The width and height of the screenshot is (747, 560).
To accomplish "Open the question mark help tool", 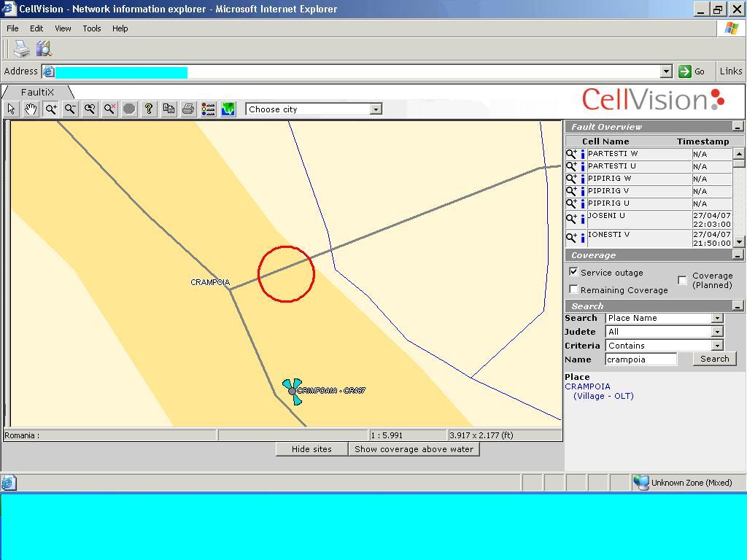I will [x=149, y=109].
